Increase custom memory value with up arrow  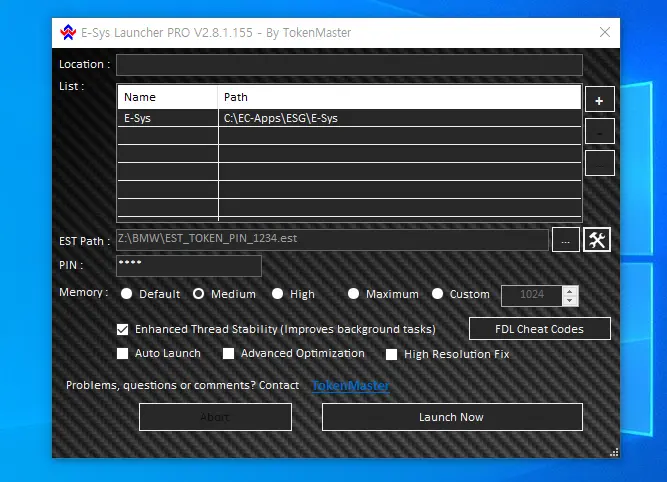click(570, 291)
